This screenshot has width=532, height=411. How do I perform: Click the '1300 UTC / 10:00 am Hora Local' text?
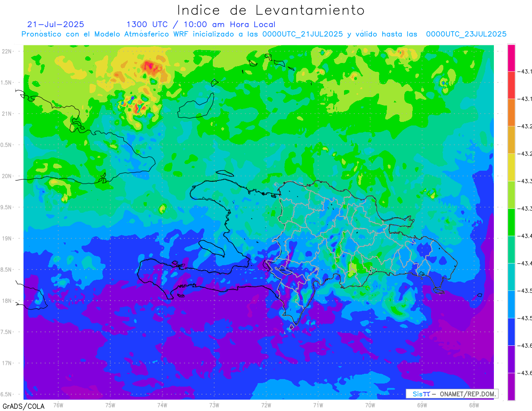pyautogui.click(x=201, y=24)
